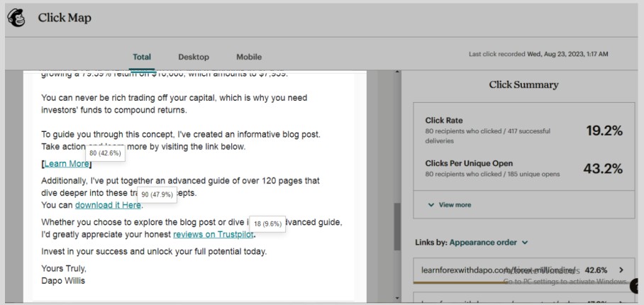Click the Dapo Willis signature text
The width and height of the screenshot is (644, 305).
[x=63, y=281]
